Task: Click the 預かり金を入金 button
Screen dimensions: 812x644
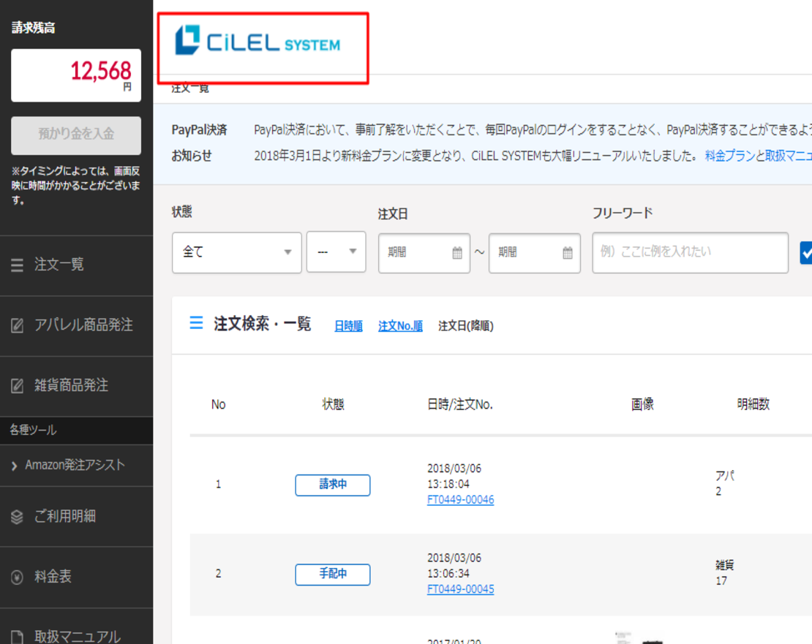Action: 76,135
